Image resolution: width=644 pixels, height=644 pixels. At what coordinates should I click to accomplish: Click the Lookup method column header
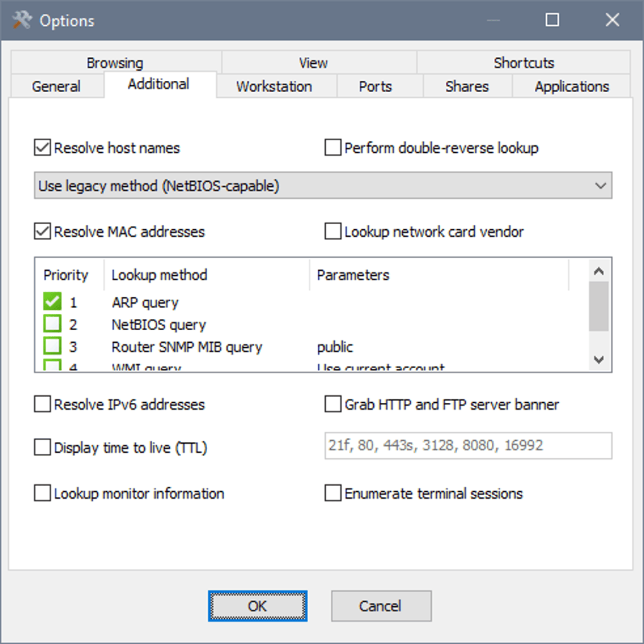[x=159, y=275]
